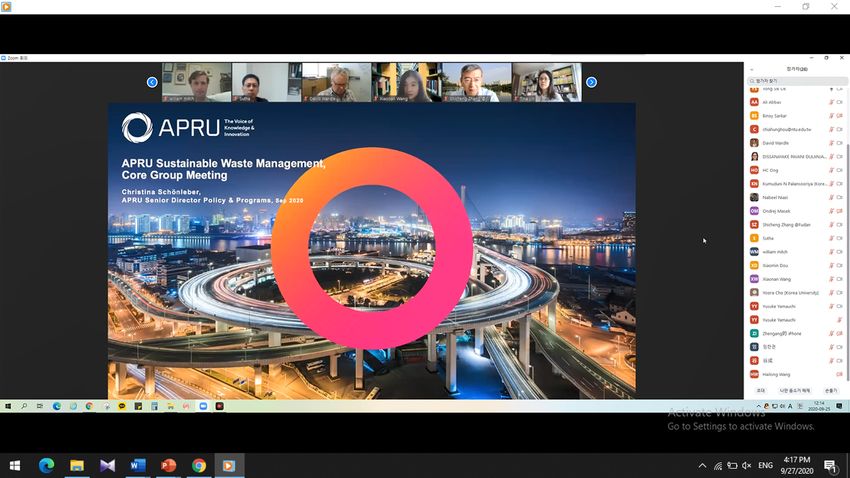Open Visual Studio from the bottom taskbar
The image size is (850, 478).
click(107, 466)
